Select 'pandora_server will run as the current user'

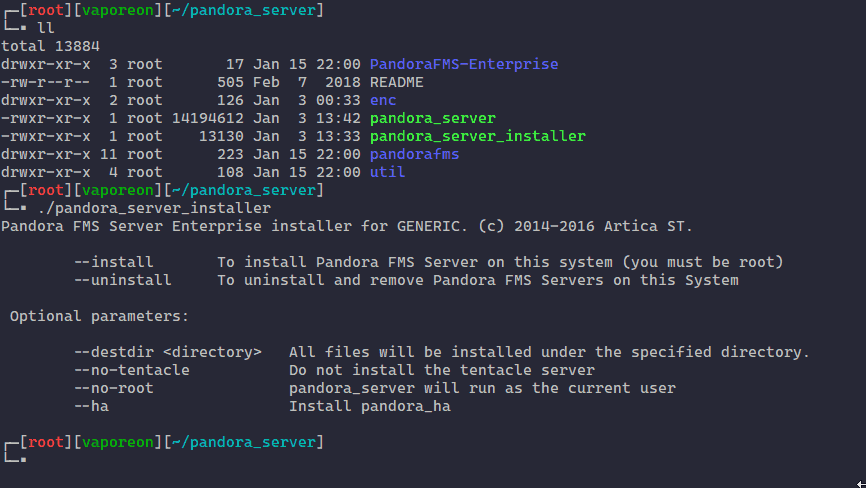tap(482, 388)
